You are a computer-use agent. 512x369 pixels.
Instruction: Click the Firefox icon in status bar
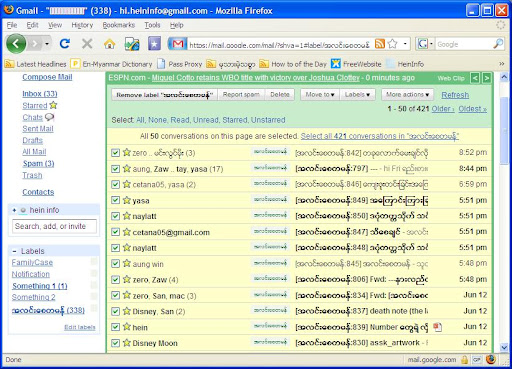click(491, 360)
